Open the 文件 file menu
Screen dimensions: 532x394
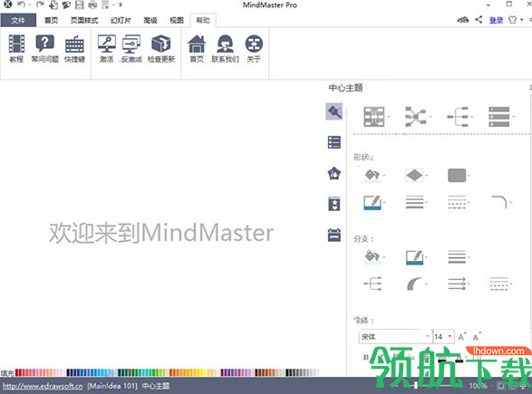click(x=18, y=20)
